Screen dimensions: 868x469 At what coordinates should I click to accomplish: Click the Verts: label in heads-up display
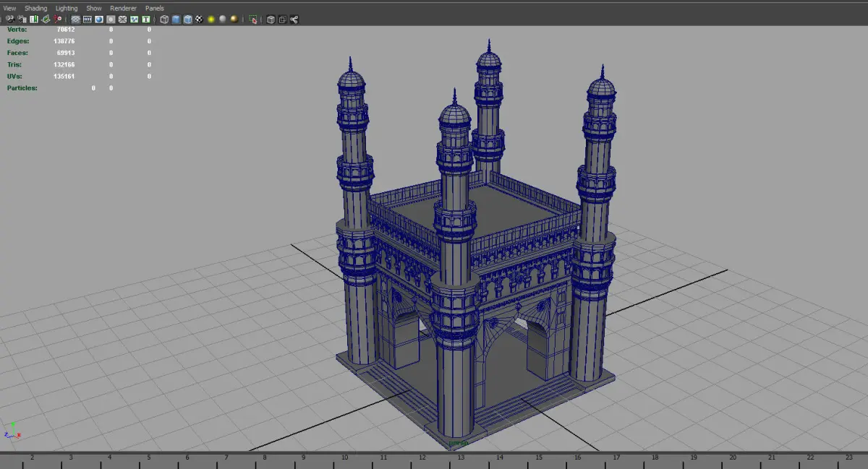[x=17, y=30]
